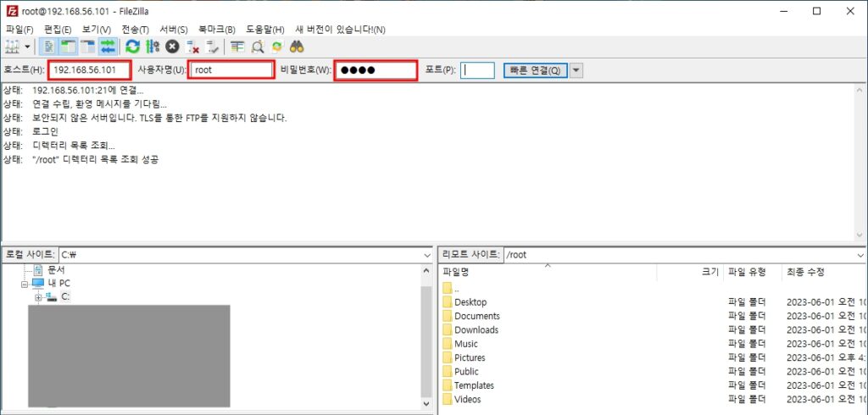Open quick connect history dropdown arrow
868x415 pixels.
[x=576, y=70]
